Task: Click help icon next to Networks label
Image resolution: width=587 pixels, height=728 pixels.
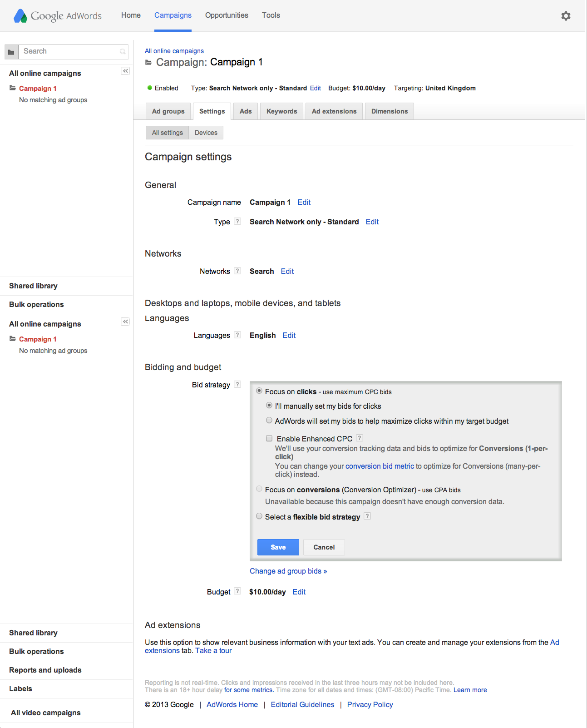Action: 237,271
